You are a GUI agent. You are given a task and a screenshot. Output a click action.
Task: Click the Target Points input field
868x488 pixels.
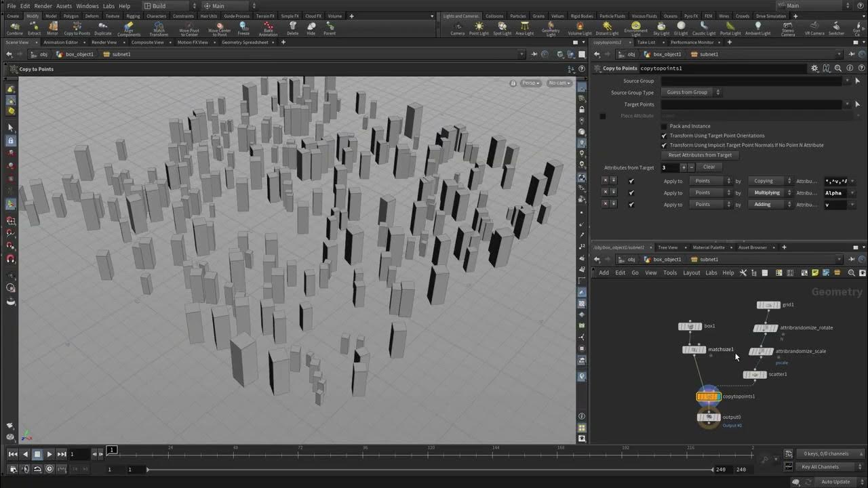[752, 104]
